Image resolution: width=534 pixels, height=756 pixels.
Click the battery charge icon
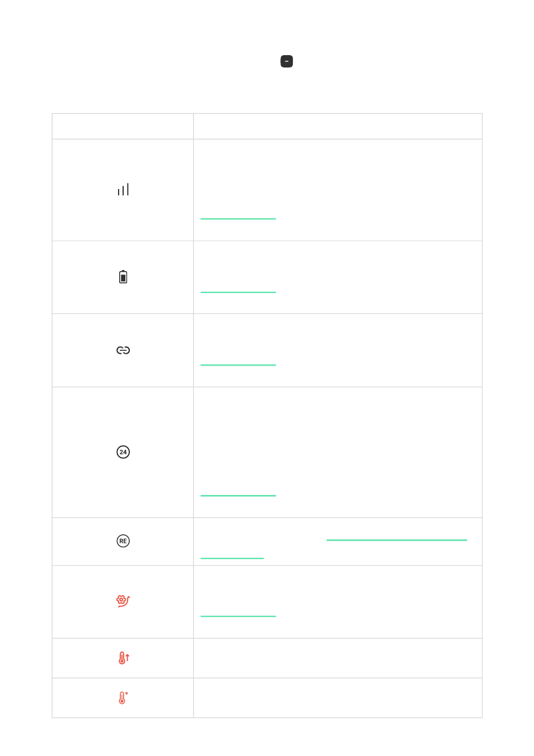click(x=123, y=277)
